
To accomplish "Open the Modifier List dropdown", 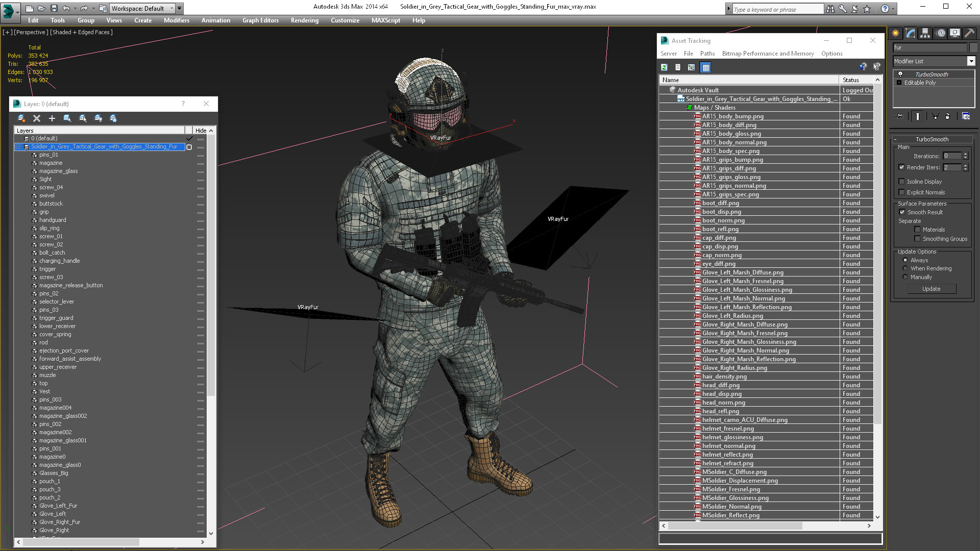I will pyautogui.click(x=971, y=61).
